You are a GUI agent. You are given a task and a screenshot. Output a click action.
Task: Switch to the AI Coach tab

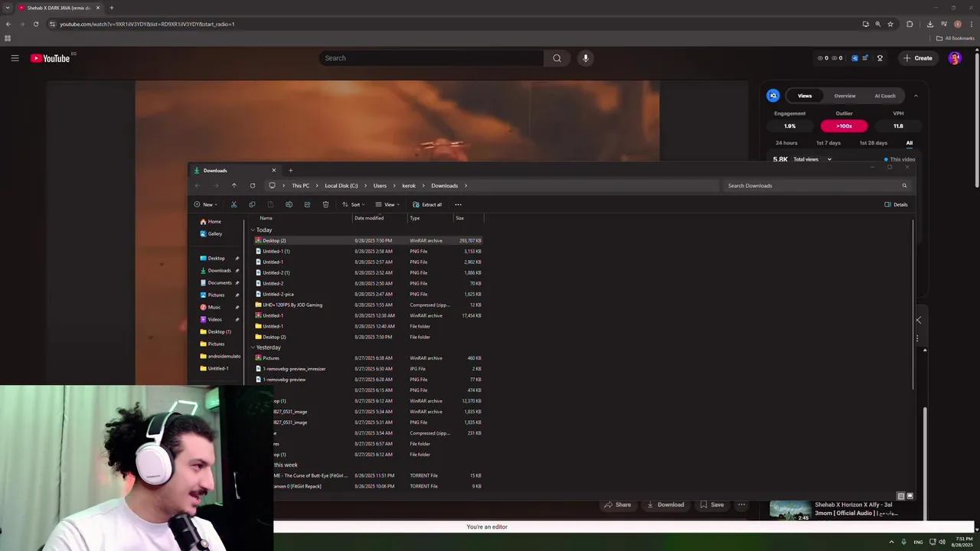tap(885, 96)
